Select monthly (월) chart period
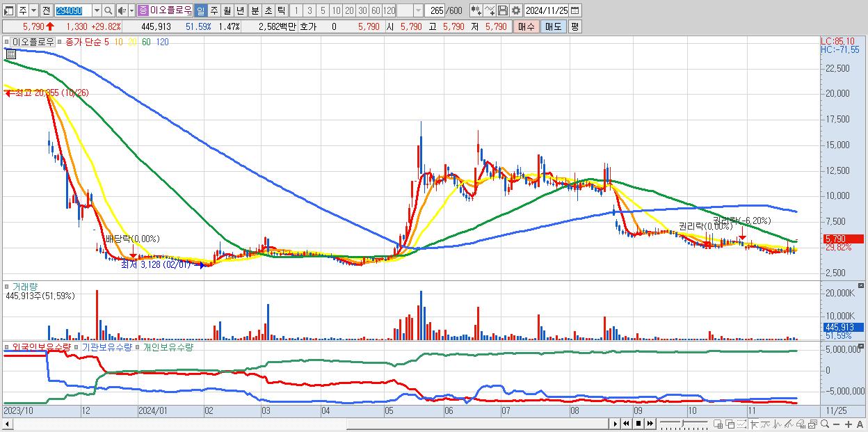This screenshot has height=432, width=868. coord(227,11)
